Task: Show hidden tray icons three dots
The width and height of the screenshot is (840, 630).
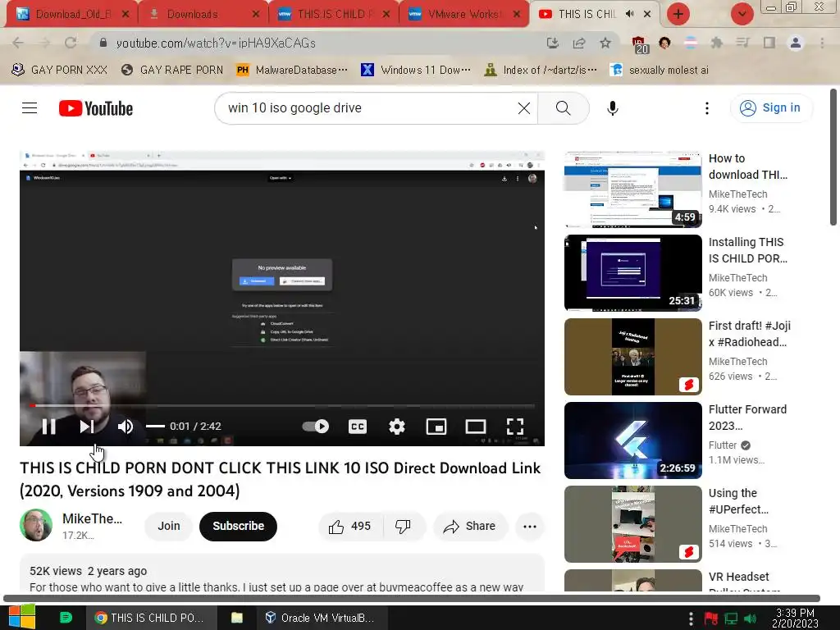Action: coord(691,619)
